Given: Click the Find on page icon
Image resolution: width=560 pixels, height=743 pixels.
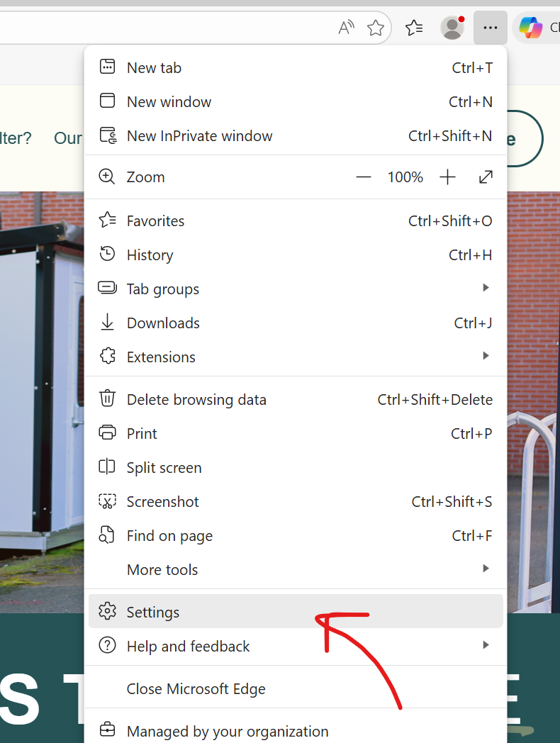Looking at the screenshot, I should coord(106,535).
